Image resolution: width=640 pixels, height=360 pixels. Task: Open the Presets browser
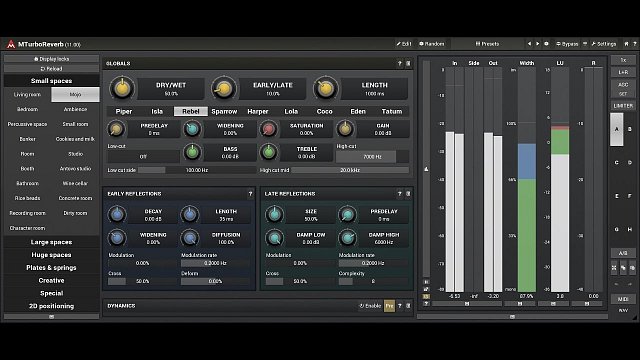pos(487,44)
